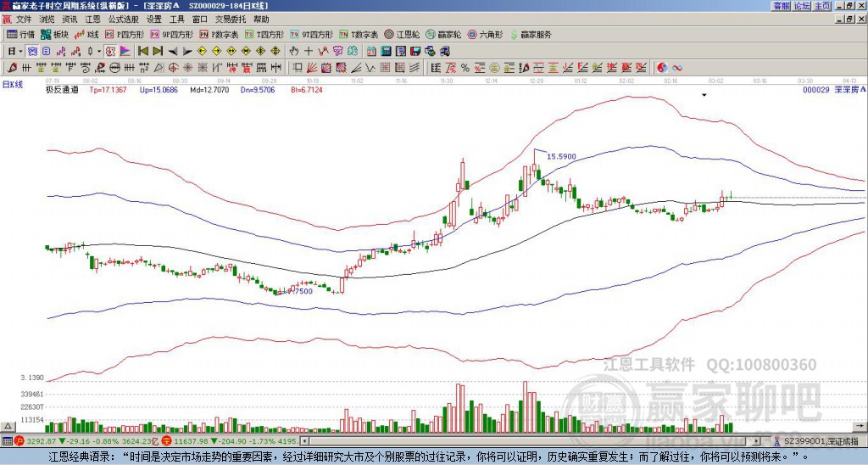This screenshot has height=465, width=868.
Task: Click the black right arrow icon
Action: click(x=187, y=52)
